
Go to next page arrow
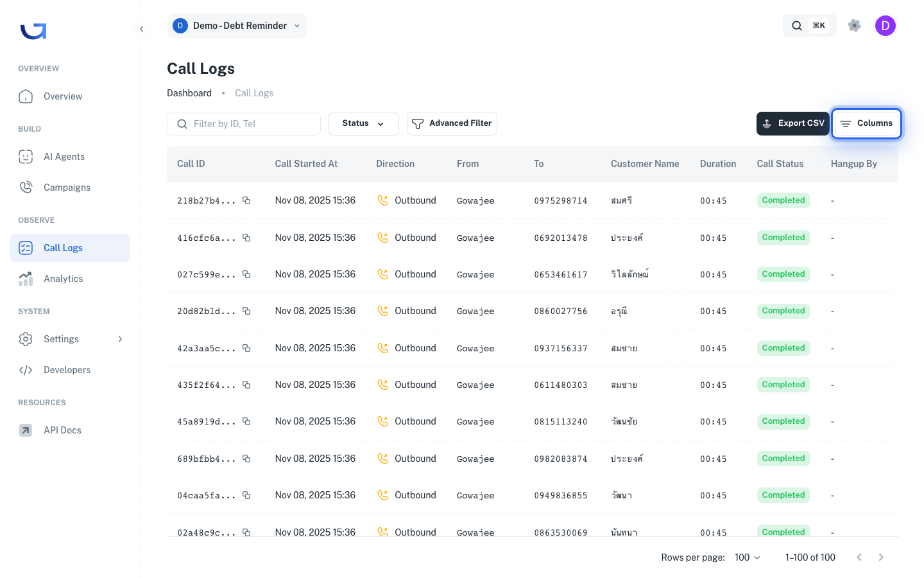(x=881, y=557)
